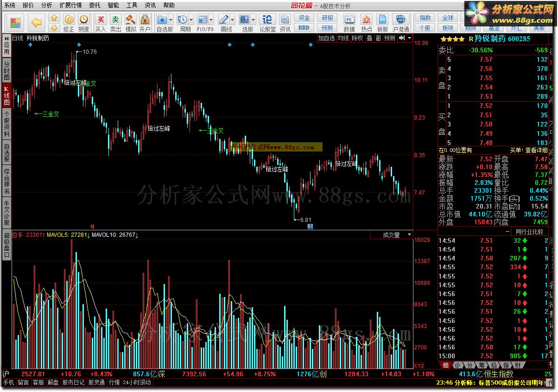Click the 板块 button

[448, 28]
